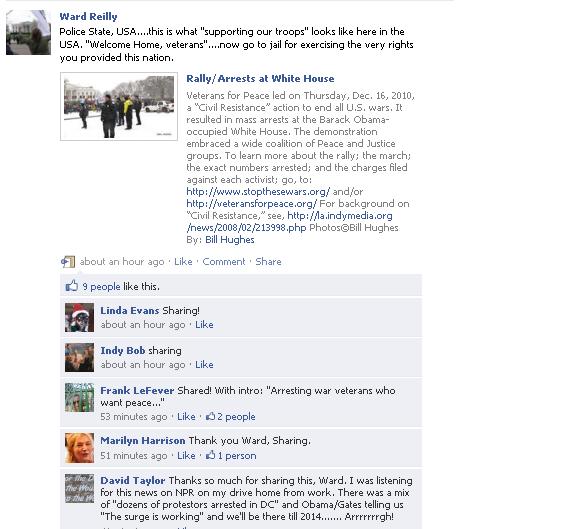Like Linda Evans' comment
This screenshot has height=529, width=574.
[204, 325]
